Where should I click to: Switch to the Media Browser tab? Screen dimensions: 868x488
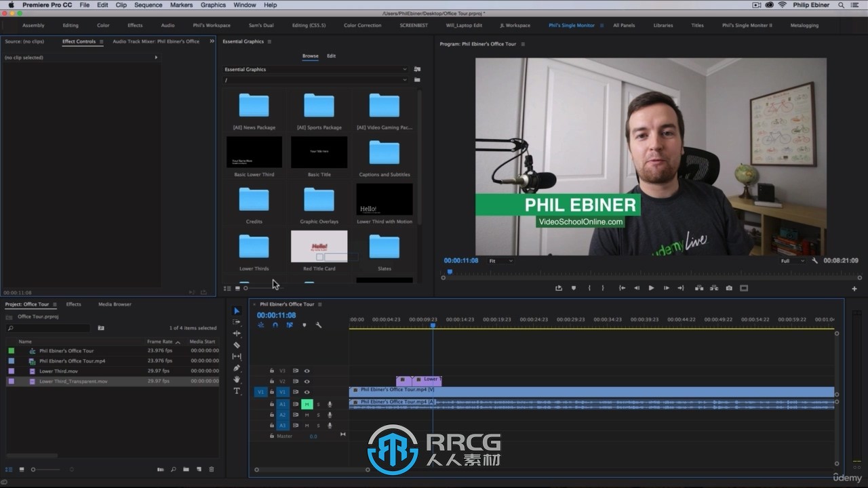tap(115, 304)
